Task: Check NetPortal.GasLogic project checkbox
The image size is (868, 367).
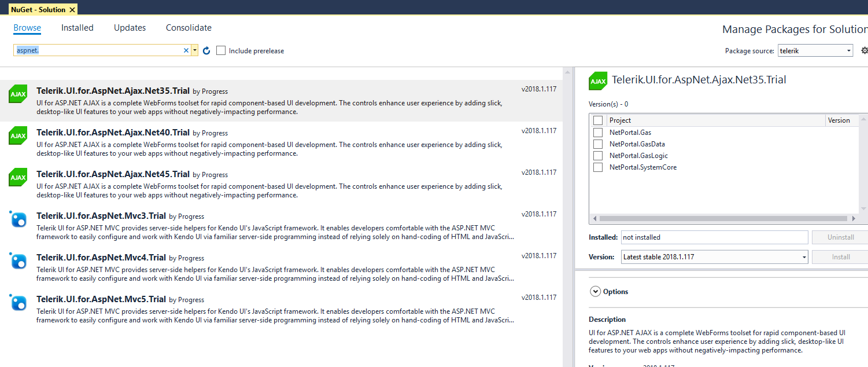Action: click(x=598, y=156)
